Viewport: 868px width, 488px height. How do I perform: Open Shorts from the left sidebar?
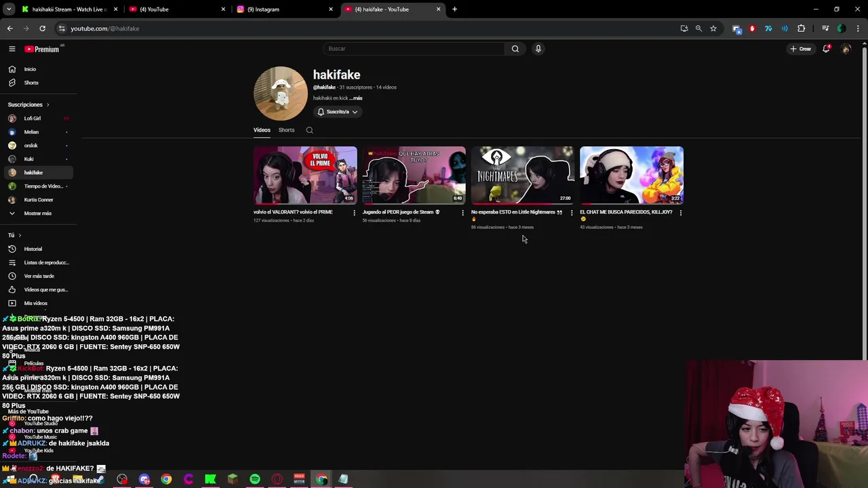tap(38, 83)
